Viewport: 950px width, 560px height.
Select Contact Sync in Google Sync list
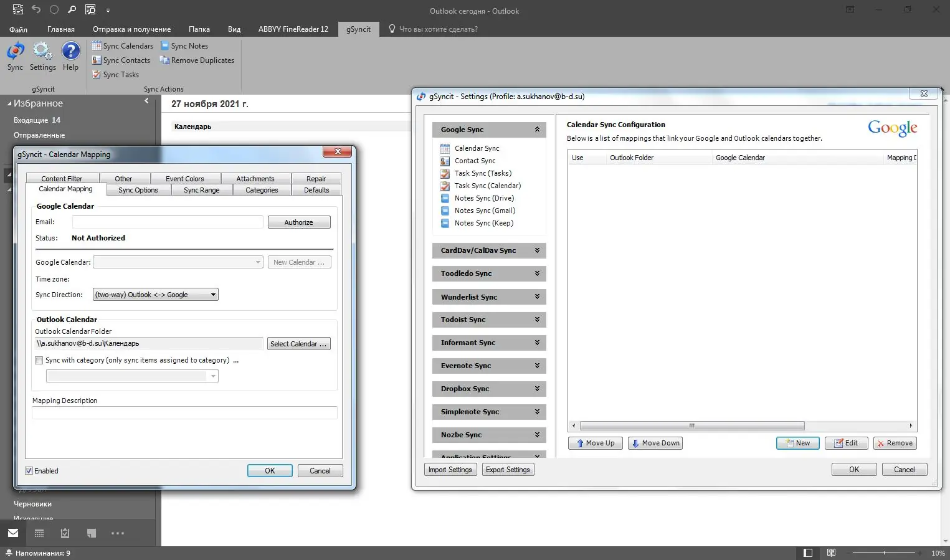coord(475,161)
